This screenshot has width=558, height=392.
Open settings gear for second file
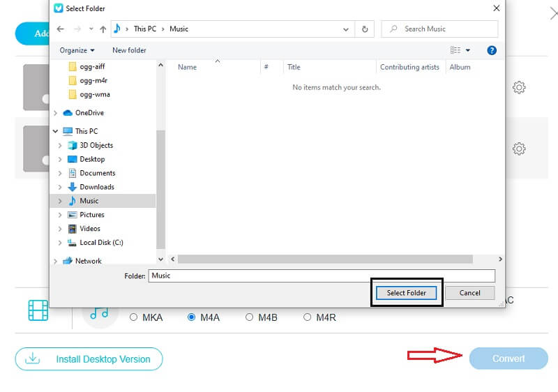point(518,149)
